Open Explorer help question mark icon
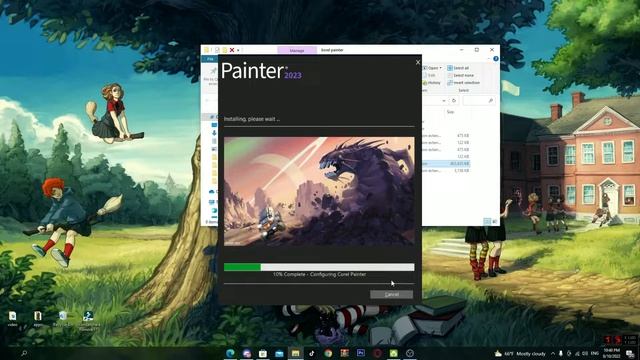This screenshot has height=360, width=640. (x=496, y=59)
